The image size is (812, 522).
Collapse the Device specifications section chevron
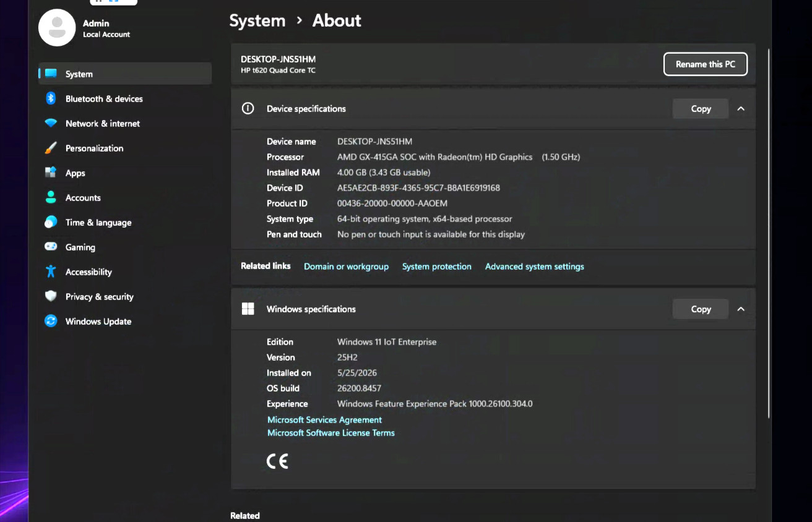click(741, 109)
